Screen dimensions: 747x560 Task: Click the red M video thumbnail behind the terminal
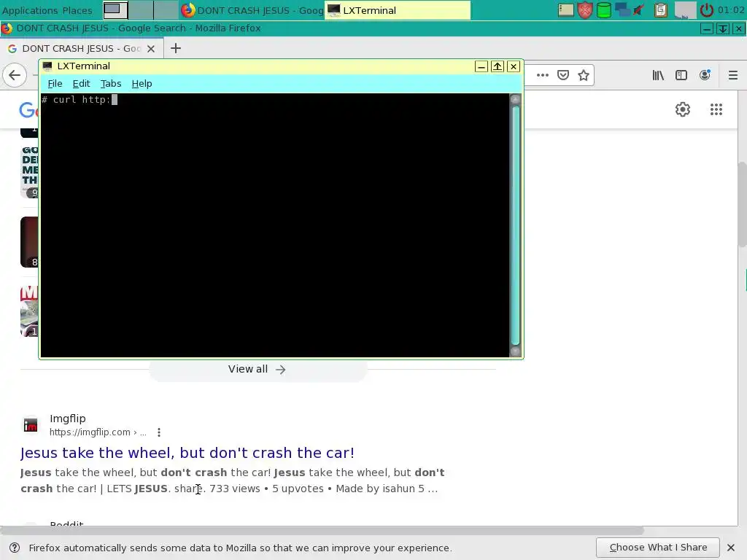[29, 311]
